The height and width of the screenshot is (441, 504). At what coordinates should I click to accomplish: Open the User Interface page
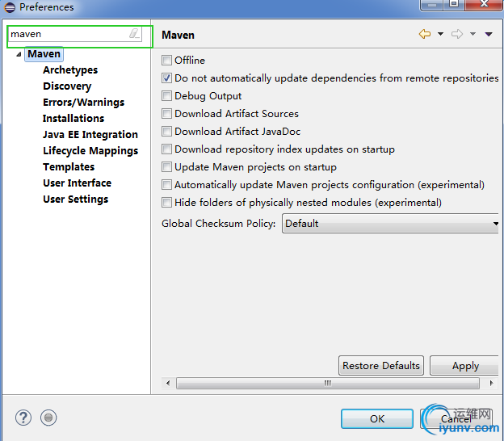pos(78,183)
